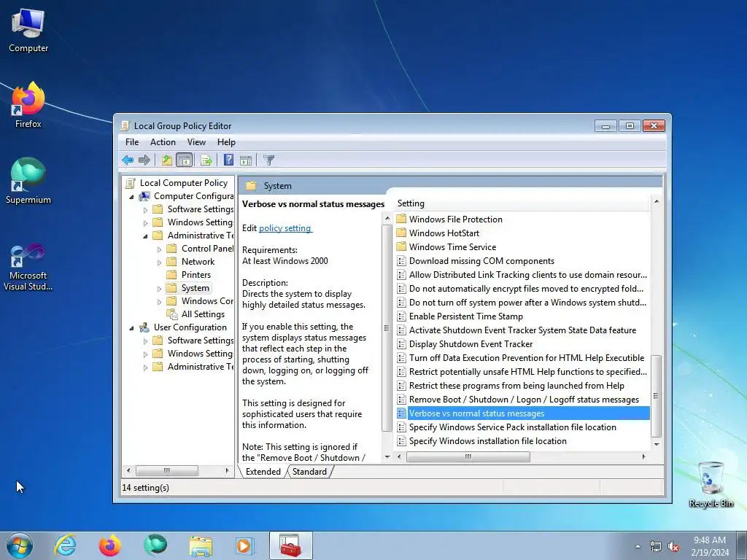Click the tree pane horizontal scrollbar thumb

click(x=167, y=470)
